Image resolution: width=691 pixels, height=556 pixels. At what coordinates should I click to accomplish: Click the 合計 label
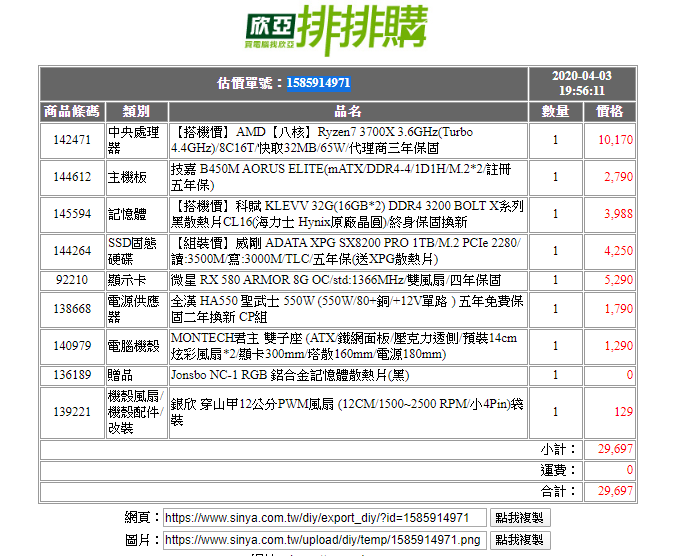pos(558,491)
